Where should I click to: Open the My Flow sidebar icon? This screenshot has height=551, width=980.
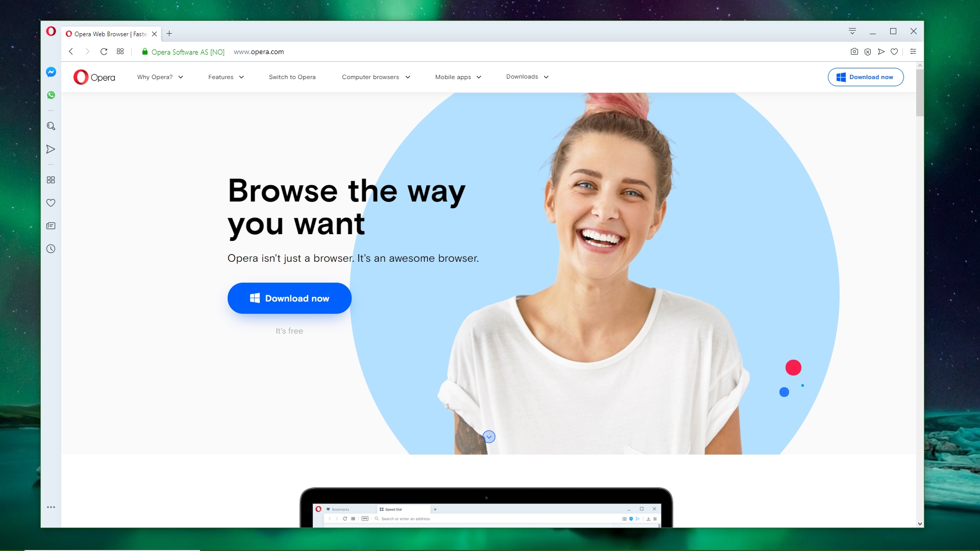51,148
